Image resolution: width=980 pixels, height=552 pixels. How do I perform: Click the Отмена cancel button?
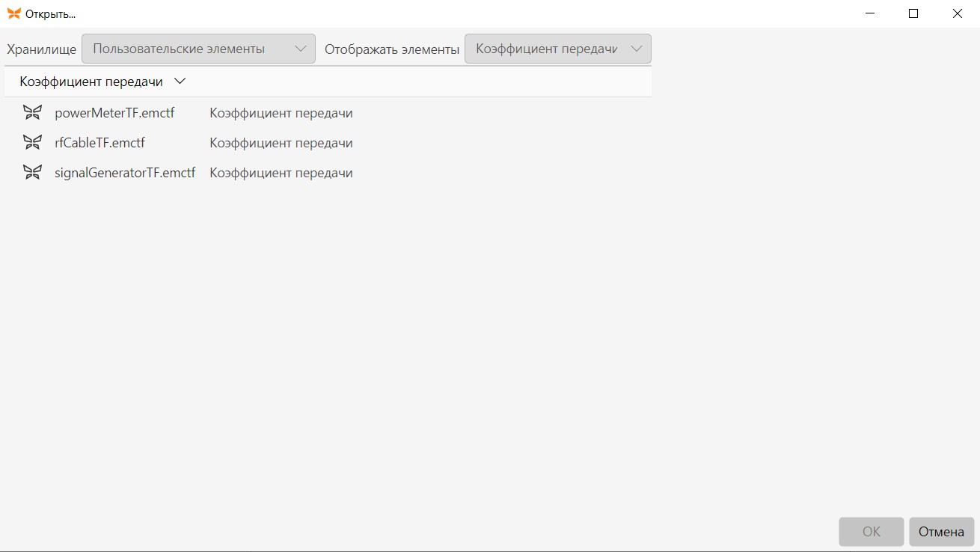click(x=942, y=532)
